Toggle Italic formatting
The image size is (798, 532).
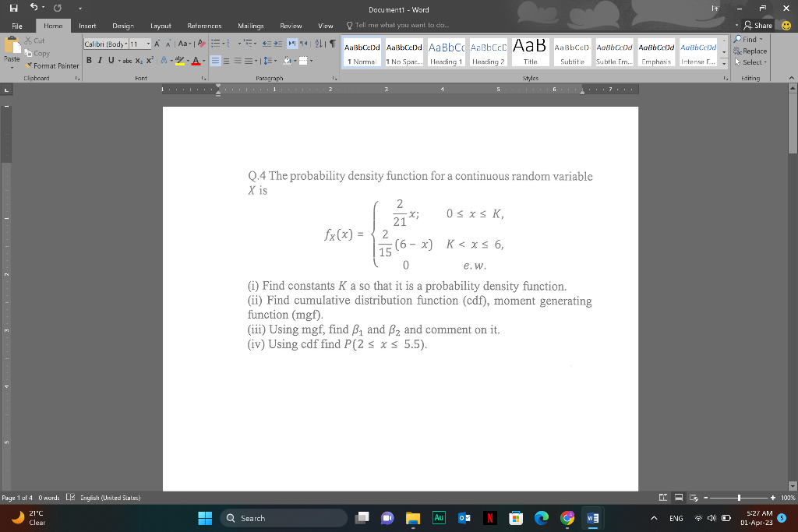point(99,59)
